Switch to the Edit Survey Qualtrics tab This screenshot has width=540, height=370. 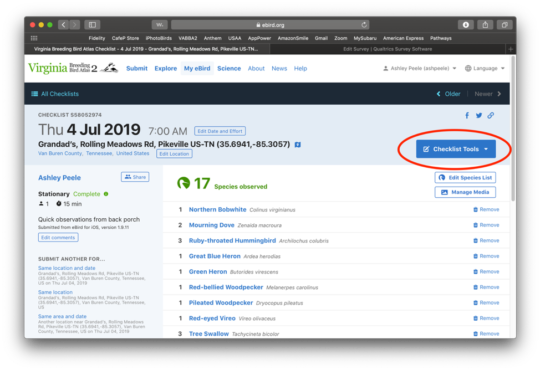coord(387,49)
